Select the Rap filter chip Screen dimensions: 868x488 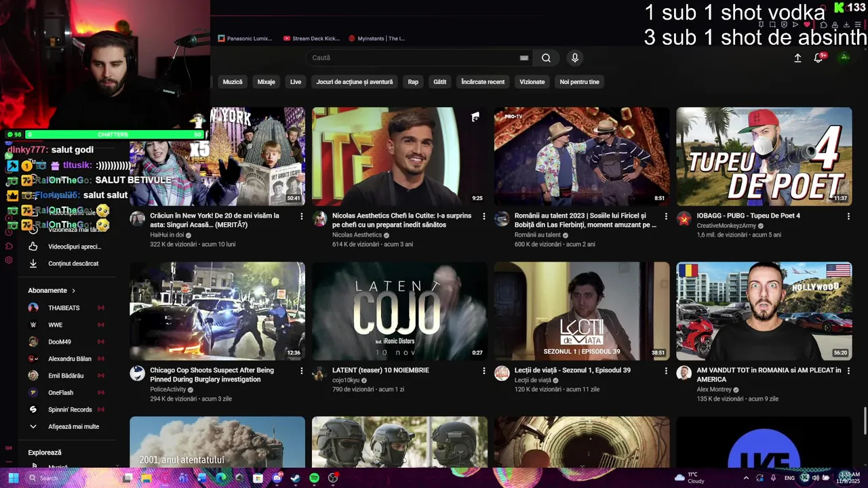point(413,82)
